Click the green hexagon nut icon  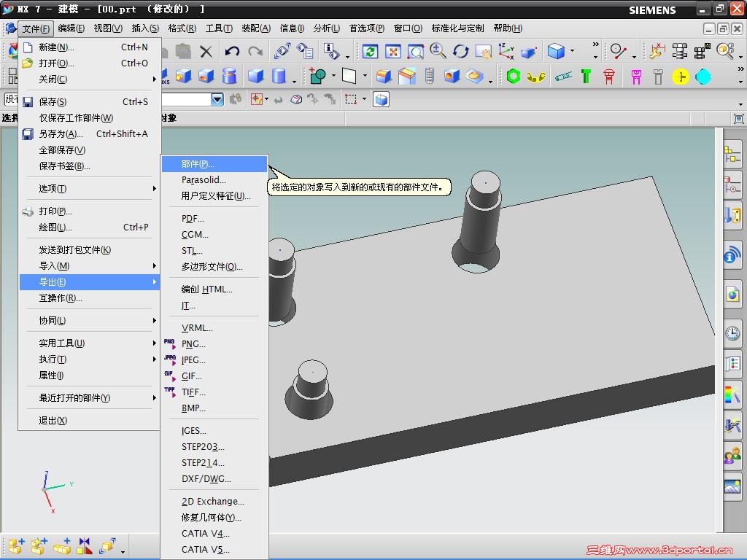point(514,76)
